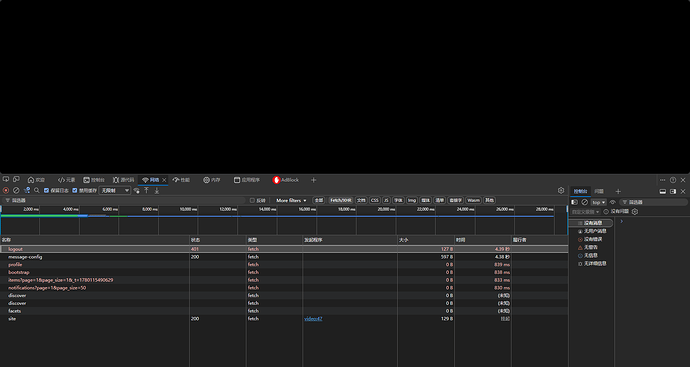Click the network filter input field
The width and height of the screenshot is (690, 367).
point(123,200)
